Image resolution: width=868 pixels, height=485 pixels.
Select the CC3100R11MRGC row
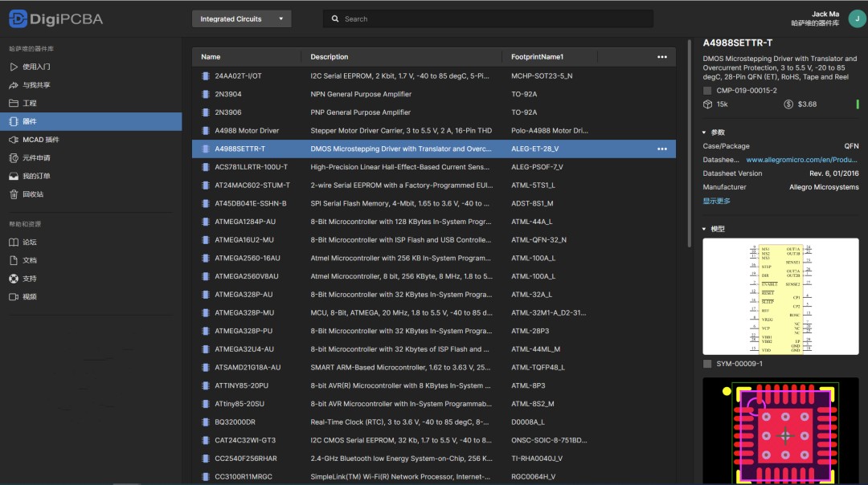point(434,477)
